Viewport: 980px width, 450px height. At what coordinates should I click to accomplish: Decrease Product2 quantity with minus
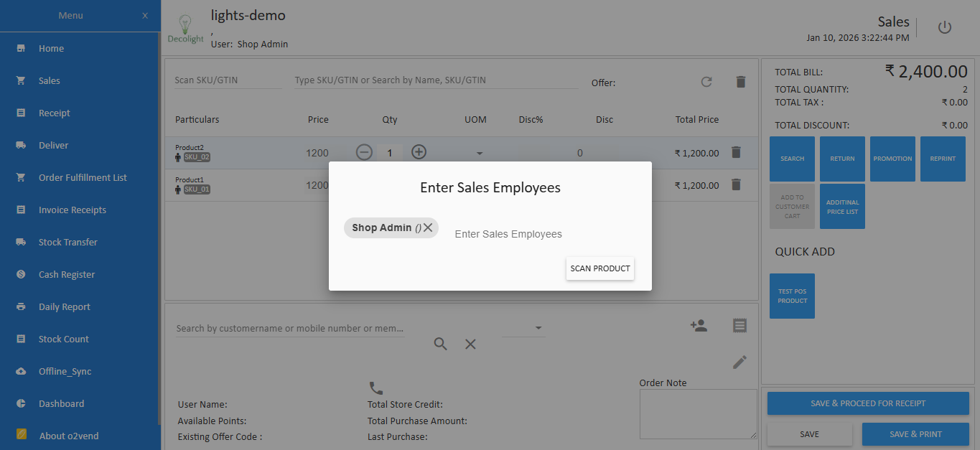click(x=364, y=152)
